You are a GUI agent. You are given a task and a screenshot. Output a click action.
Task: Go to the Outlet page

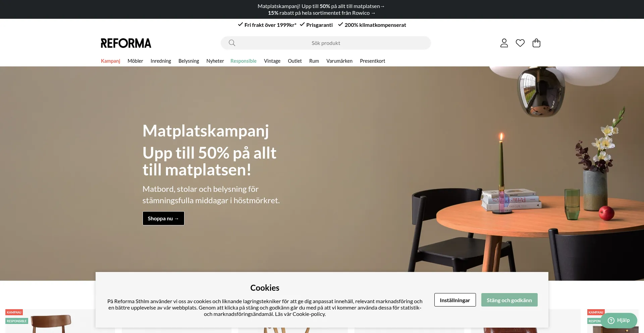(x=294, y=61)
